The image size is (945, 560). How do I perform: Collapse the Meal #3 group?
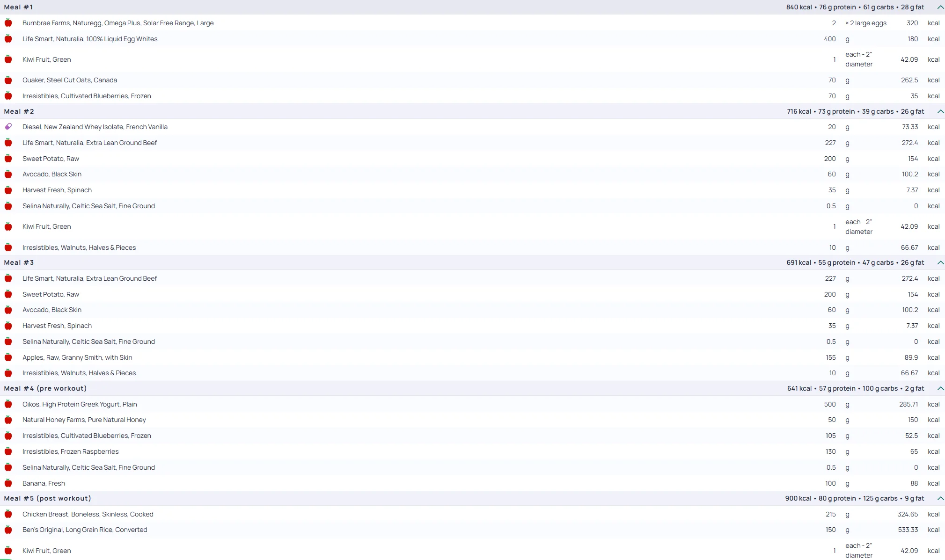point(940,262)
